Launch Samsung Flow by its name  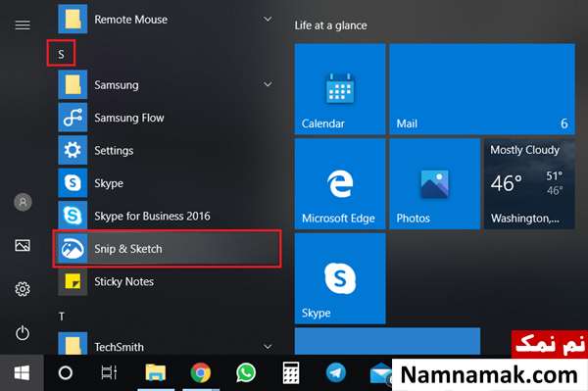pos(129,118)
